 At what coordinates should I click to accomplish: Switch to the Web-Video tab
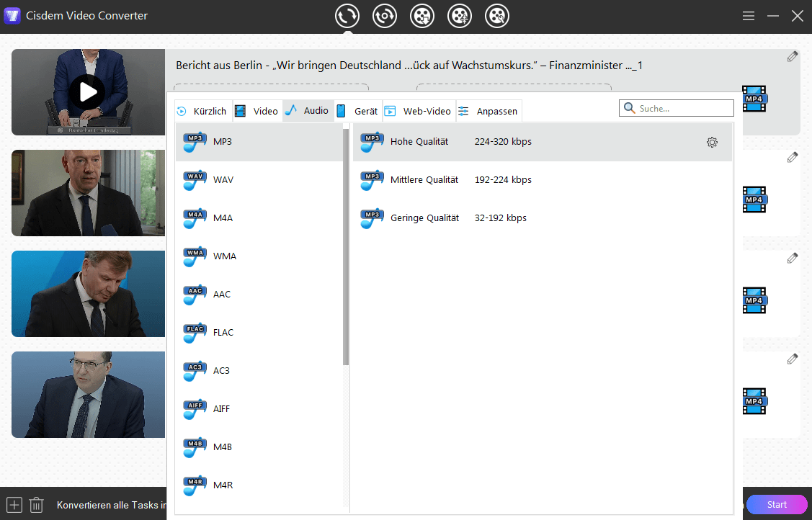point(419,111)
